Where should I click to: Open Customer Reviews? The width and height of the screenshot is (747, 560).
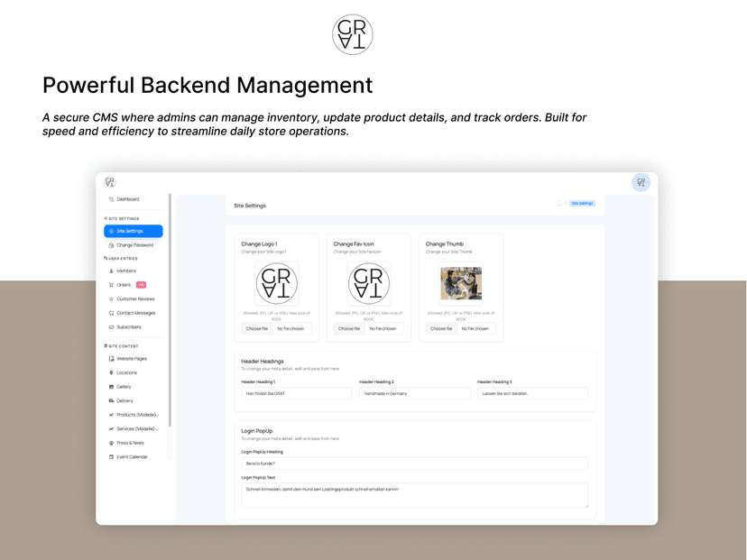(135, 299)
